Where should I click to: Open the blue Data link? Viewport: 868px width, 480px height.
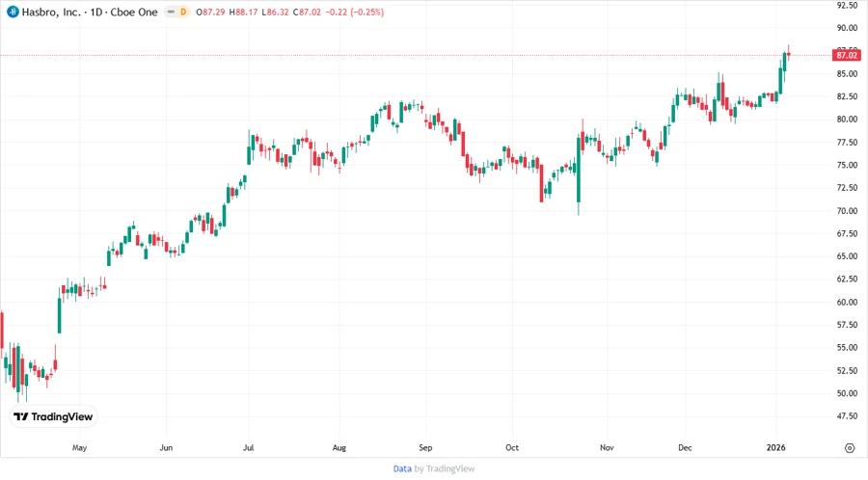tap(402, 468)
